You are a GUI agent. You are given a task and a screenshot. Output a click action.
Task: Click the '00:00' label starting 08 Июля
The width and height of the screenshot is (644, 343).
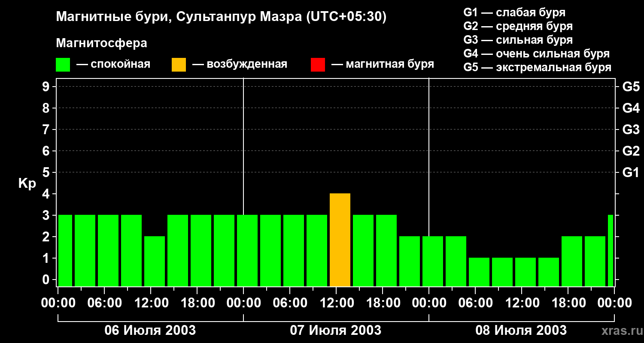click(x=429, y=303)
